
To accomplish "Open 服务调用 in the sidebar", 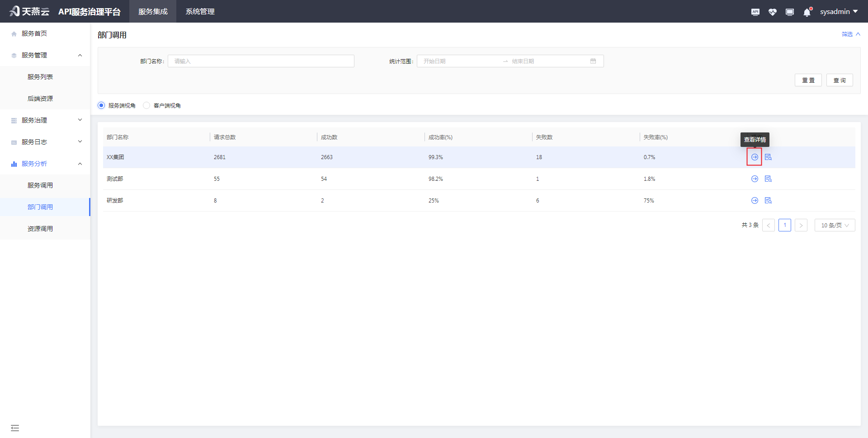I will (40, 185).
